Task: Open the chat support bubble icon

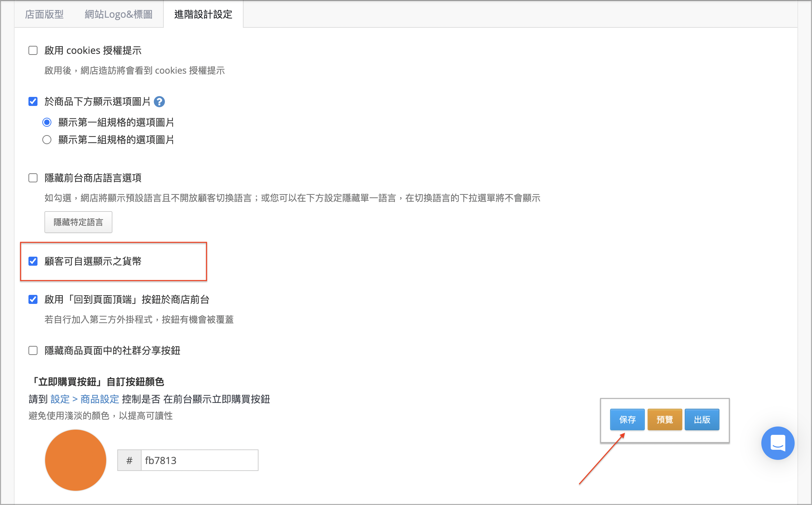Action: click(x=778, y=443)
